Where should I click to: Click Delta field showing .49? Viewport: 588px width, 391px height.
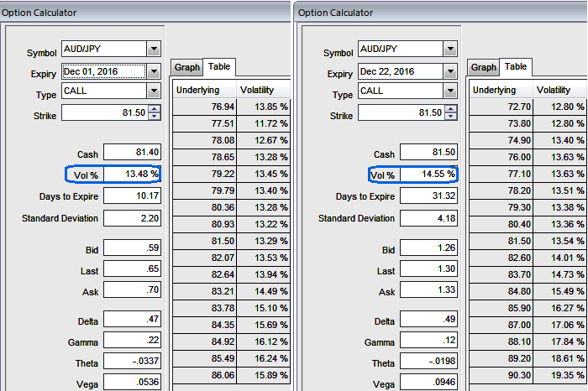click(429, 319)
